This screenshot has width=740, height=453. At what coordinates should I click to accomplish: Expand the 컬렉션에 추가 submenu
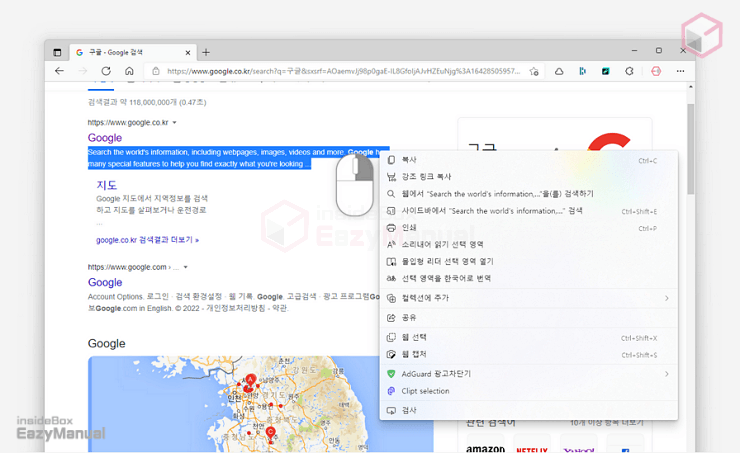(x=529, y=298)
